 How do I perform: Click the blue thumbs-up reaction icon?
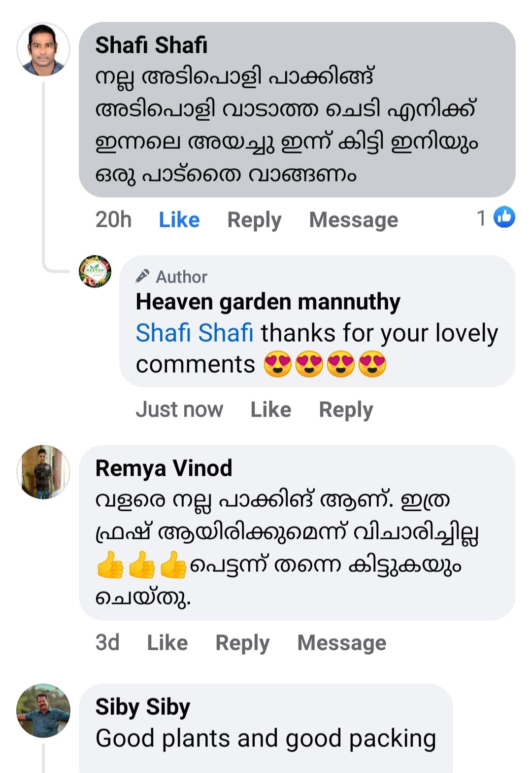click(x=504, y=217)
